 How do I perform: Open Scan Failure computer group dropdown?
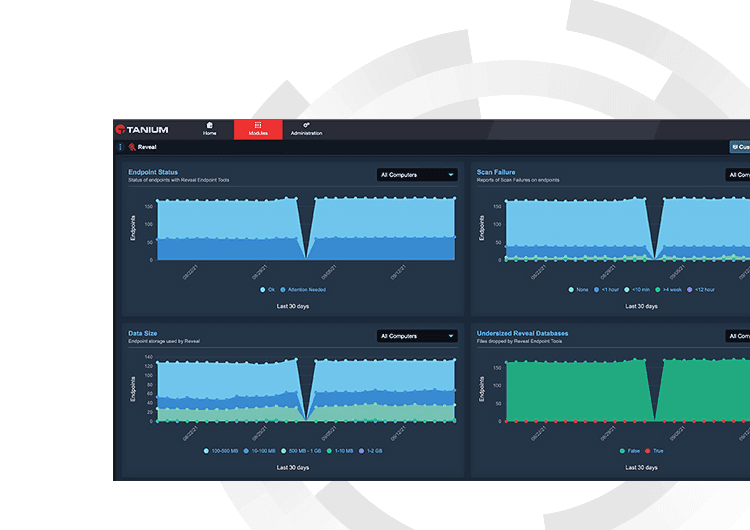click(738, 175)
